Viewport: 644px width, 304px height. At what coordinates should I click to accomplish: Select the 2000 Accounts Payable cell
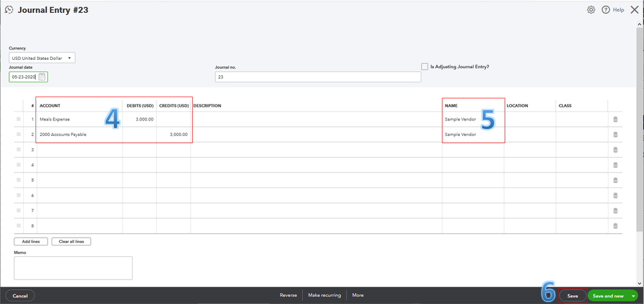tap(80, 135)
